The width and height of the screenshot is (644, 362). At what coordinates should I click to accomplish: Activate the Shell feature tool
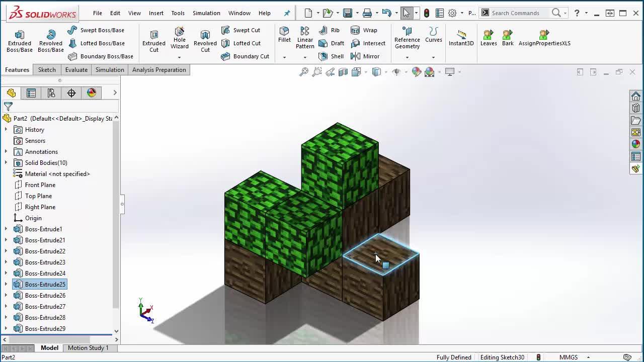click(x=331, y=56)
